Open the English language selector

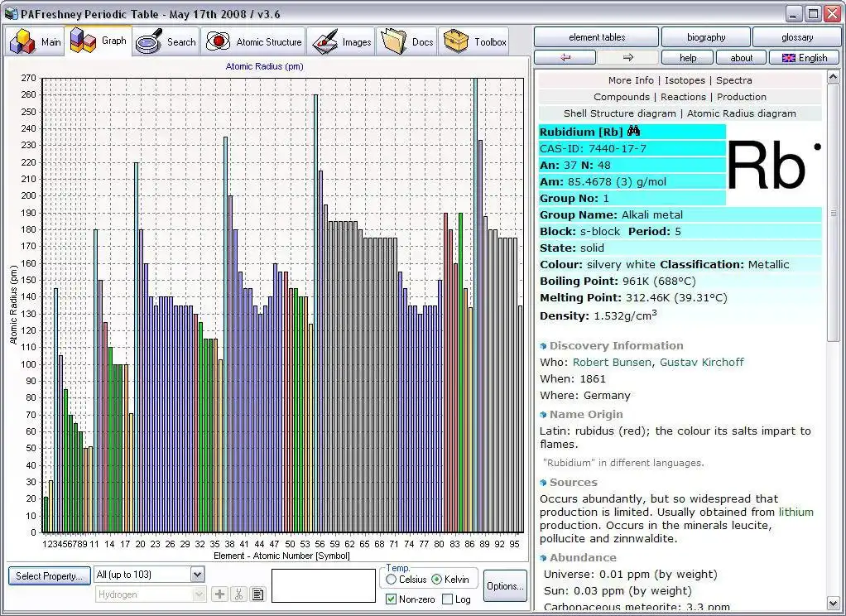(x=804, y=57)
